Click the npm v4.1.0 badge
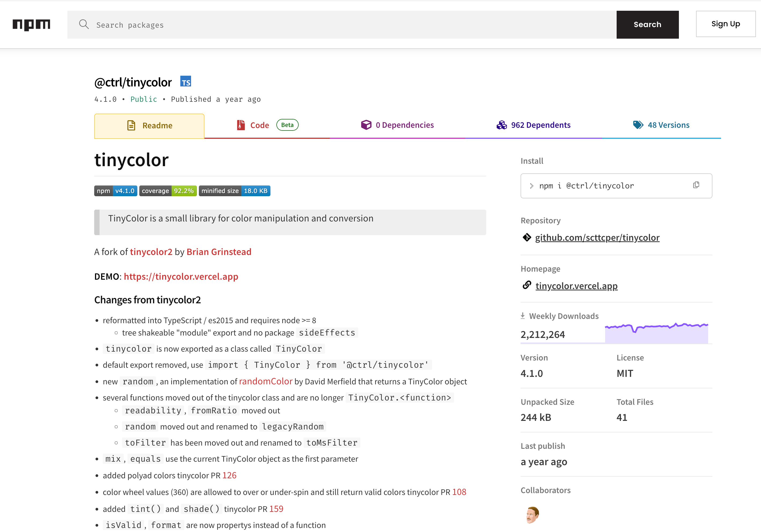 pyautogui.click(x=116, y=191)
